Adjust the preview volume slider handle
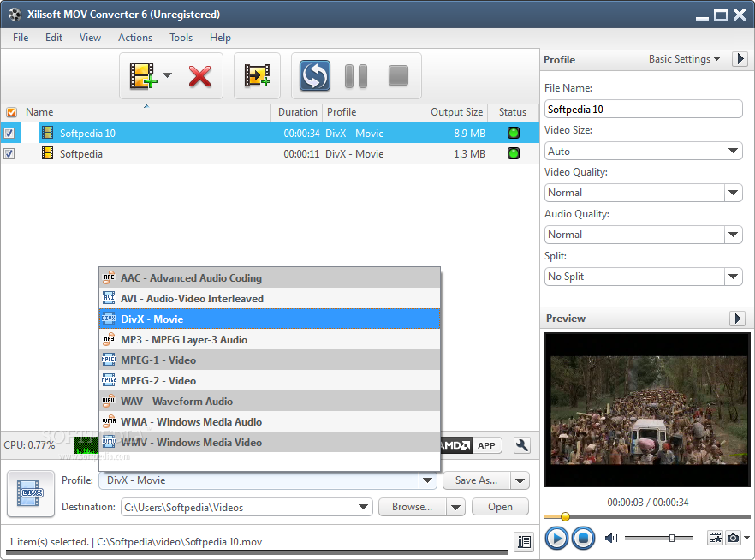 tap(672, 538)
